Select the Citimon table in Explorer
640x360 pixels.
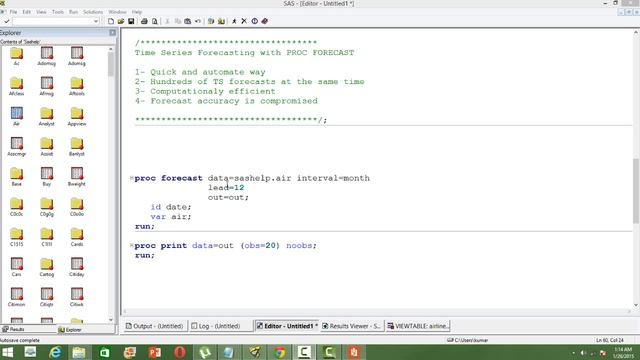[x=16, y=297]
